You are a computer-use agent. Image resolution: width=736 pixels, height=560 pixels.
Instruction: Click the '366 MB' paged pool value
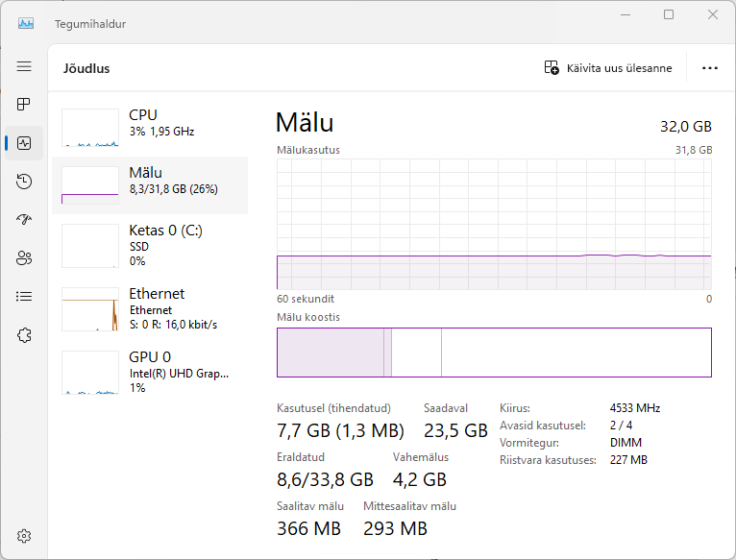click(308, 528)
